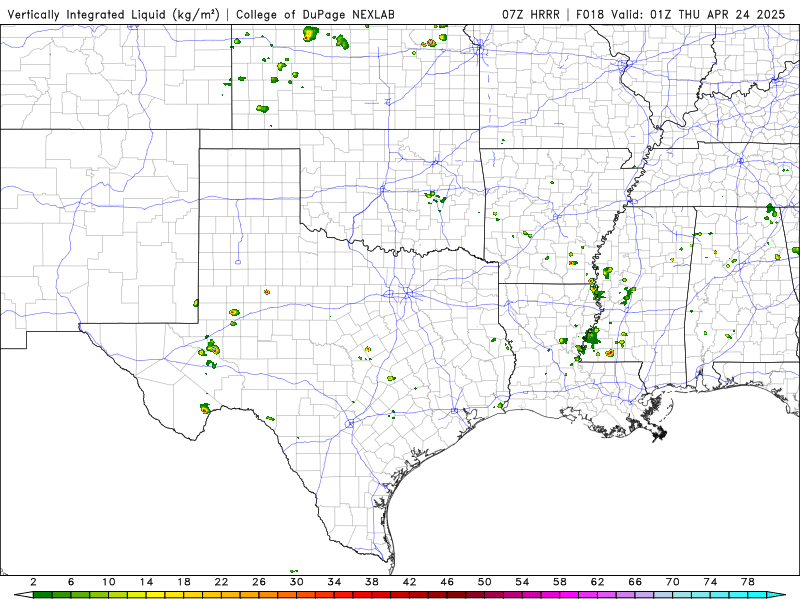Click the legend value label "46"
The width and height of the screenshot is (800, 600).
pos(447,582)
